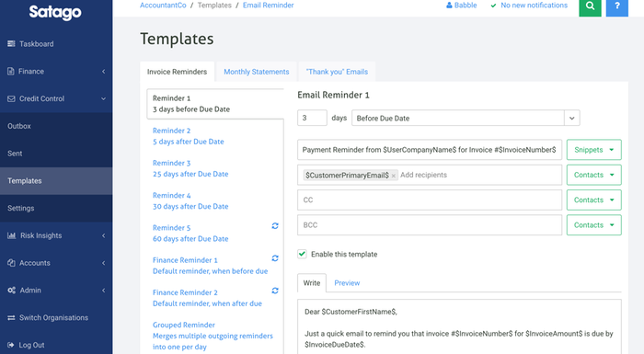
Task: Click the Email Reminder breadcrumb link
Action: (x=269, y=6)
